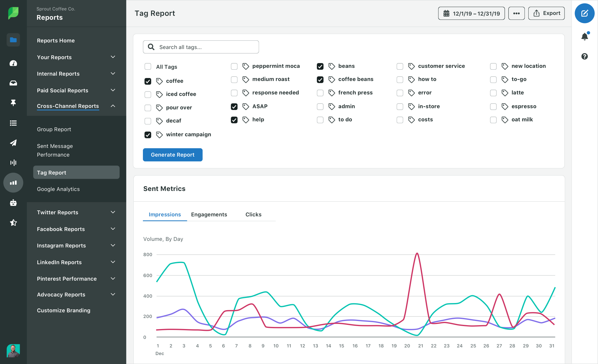Open the listening waveform icon in sidebar
Viewport: 598px width, 364px height.
coord(13,163)
